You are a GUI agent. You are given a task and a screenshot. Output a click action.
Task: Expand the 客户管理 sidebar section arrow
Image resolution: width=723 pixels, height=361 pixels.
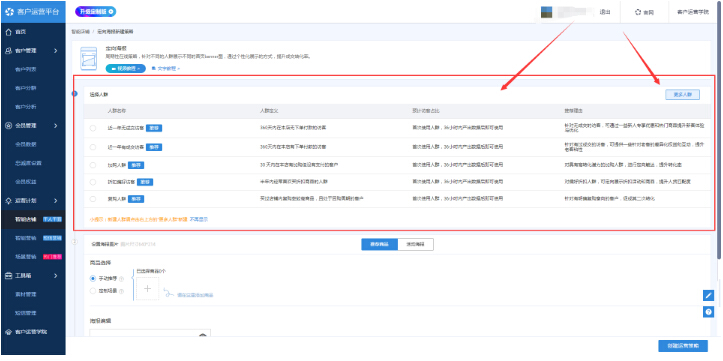click(55, 51)
